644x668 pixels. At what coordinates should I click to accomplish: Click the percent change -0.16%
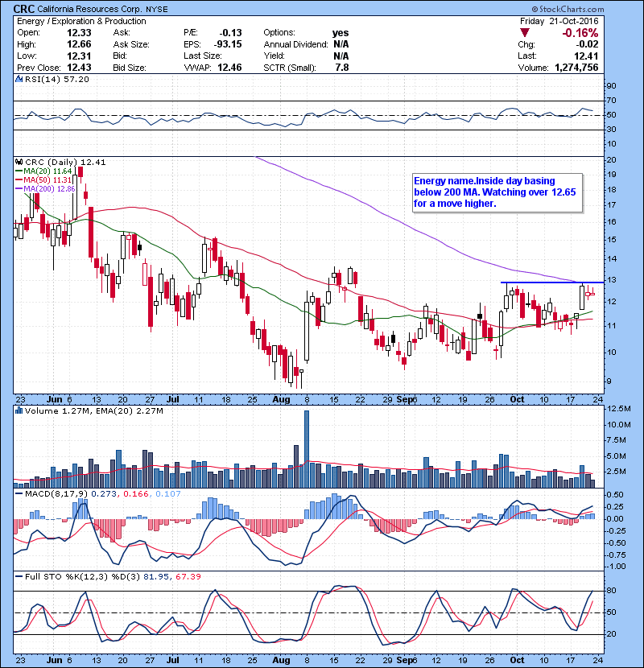580,33
